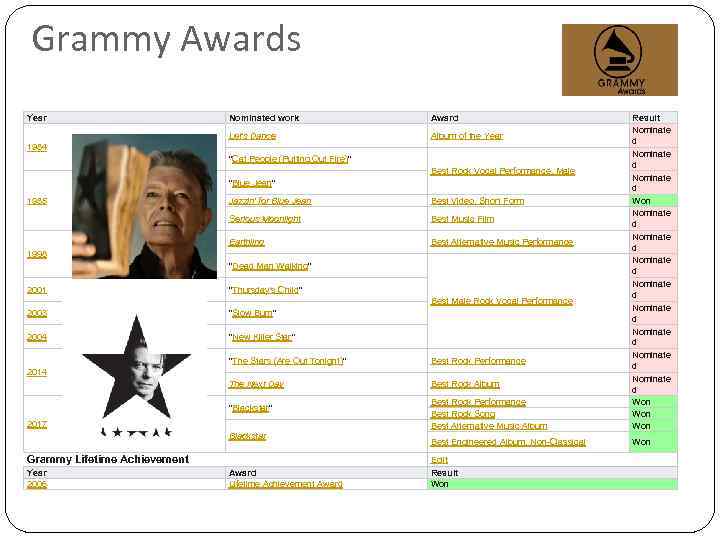Image resolution: width=720 pixels, height=540 pixels.
Task: Click the 2006 year link
Action: click(37, 484)
